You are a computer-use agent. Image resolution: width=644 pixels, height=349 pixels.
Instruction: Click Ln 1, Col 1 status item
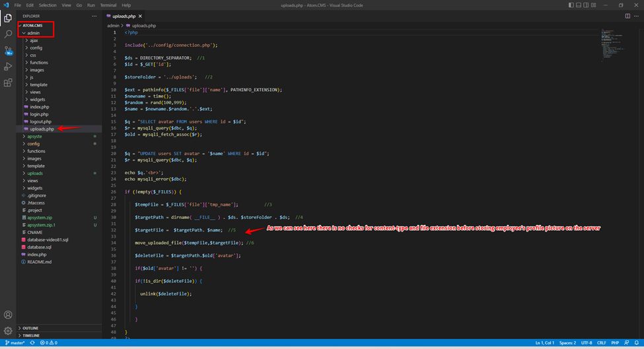545,343
